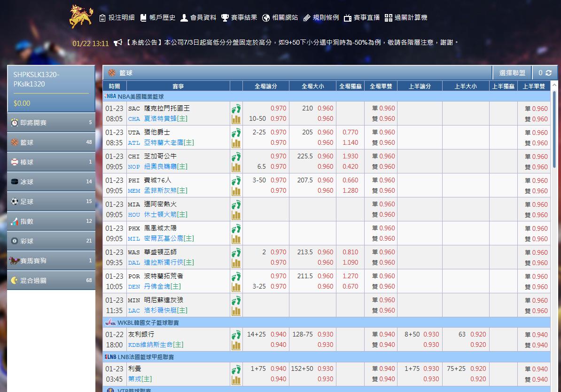561x392 pixels.
Task: Click footprints icon for MIN vs LAC game
Action: pyautogui.click(x=236, y=300)
